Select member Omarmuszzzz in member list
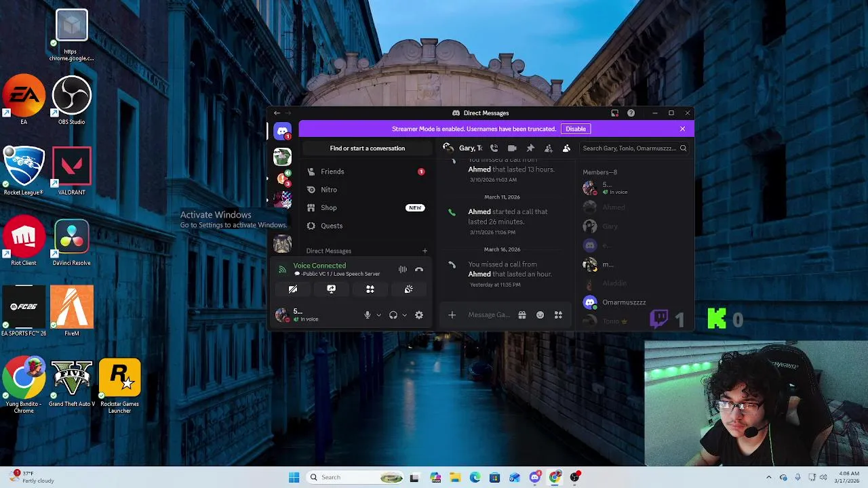Viewport: 868px width, 488px height. 635,302
